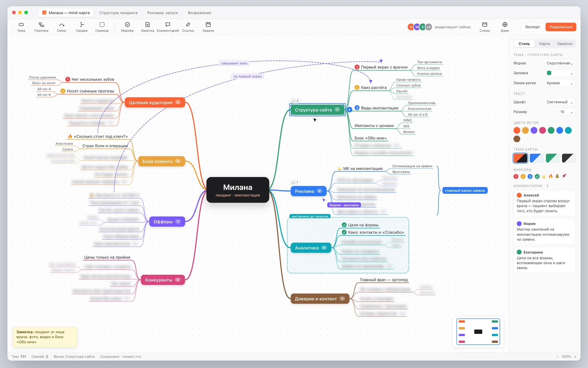588x368 pixels.
Task: Enter Дзен focus mode
Action: pos(505,27)
